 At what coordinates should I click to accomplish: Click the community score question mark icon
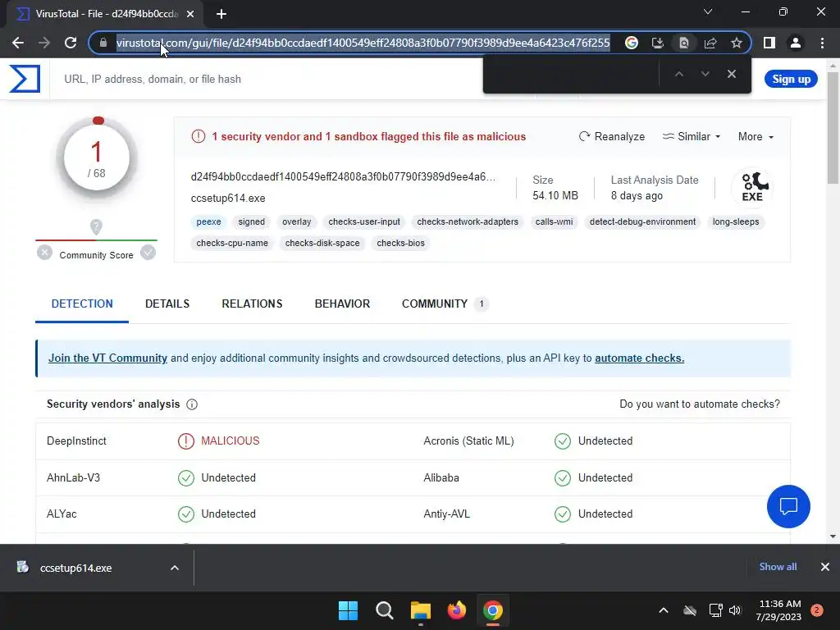pyautogui.click(x=96, y=226)
